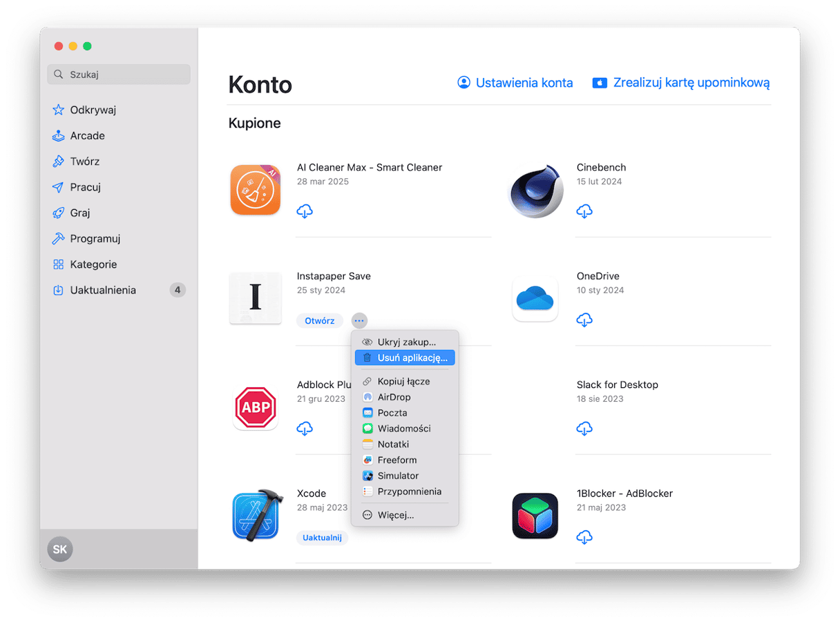This screenshot has width=840, height=622.
Task: Open Ustawienia konta link
Action: [x=515, y=83]
